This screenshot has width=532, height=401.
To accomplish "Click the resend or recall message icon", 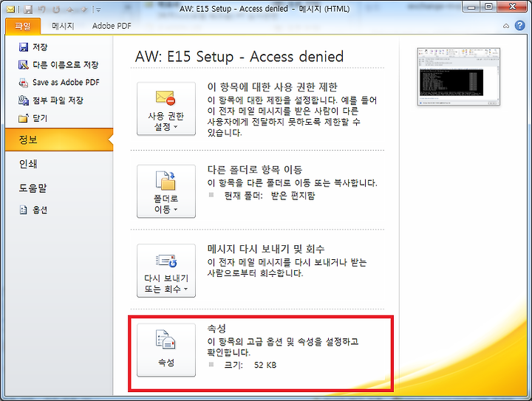I will pyautogui.click(x=166, y=261).
